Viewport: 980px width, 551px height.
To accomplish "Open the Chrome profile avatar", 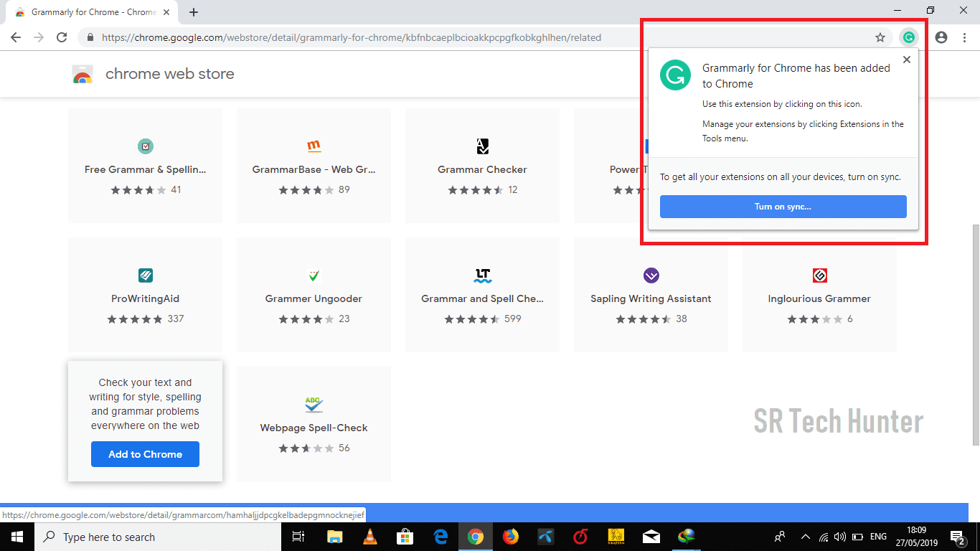I will 941,37.
